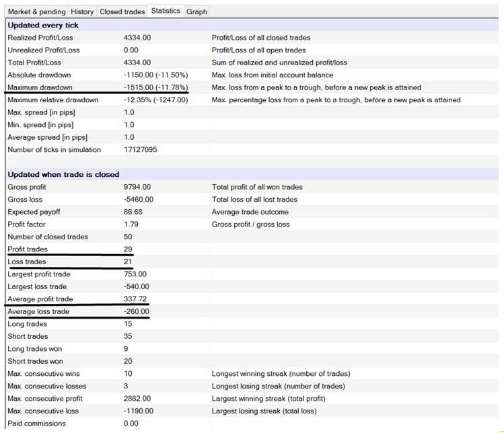
Task: Click the Updated every tick section header
Action: (x=43, y=25)
